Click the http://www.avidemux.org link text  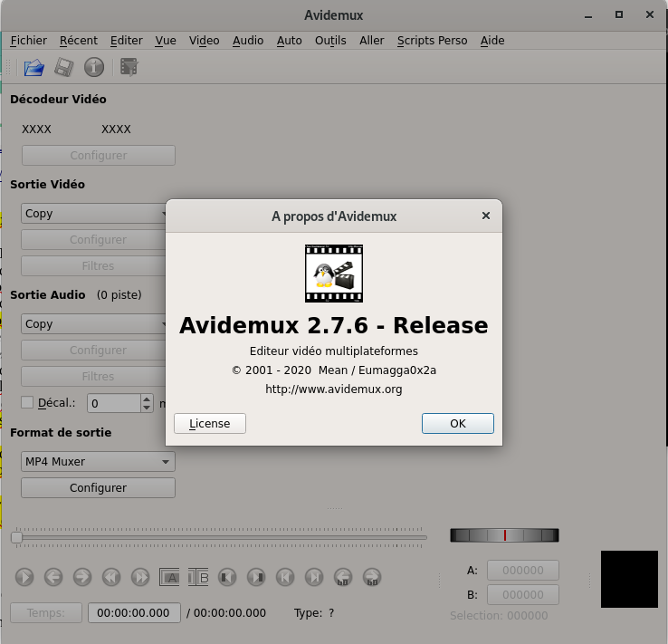pyautogui.click(x=334, y=389)
